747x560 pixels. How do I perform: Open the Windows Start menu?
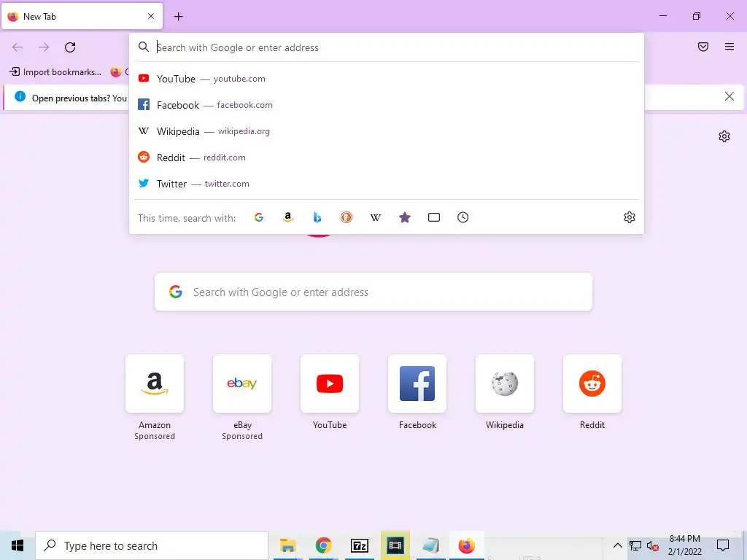18,545
